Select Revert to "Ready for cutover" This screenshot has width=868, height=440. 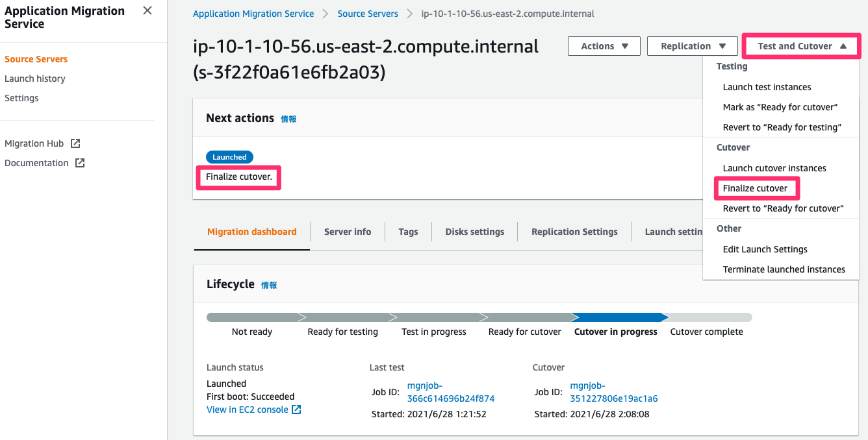click(783, 208)
